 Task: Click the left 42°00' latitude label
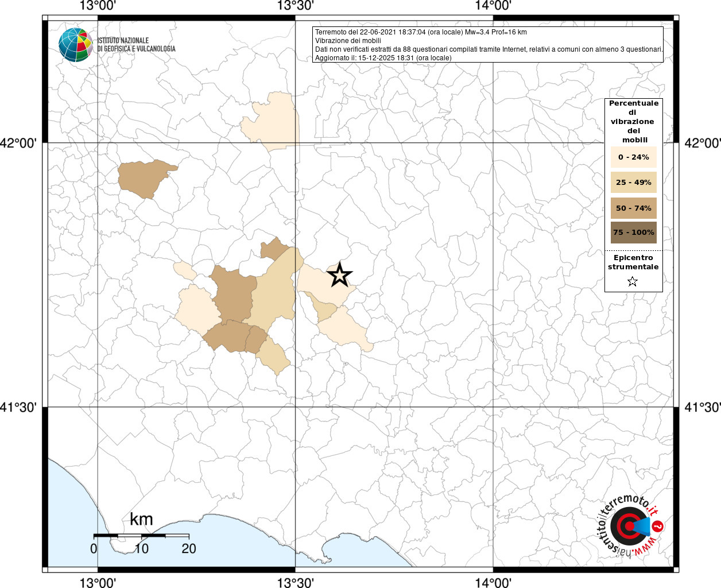tap(18, 143)
